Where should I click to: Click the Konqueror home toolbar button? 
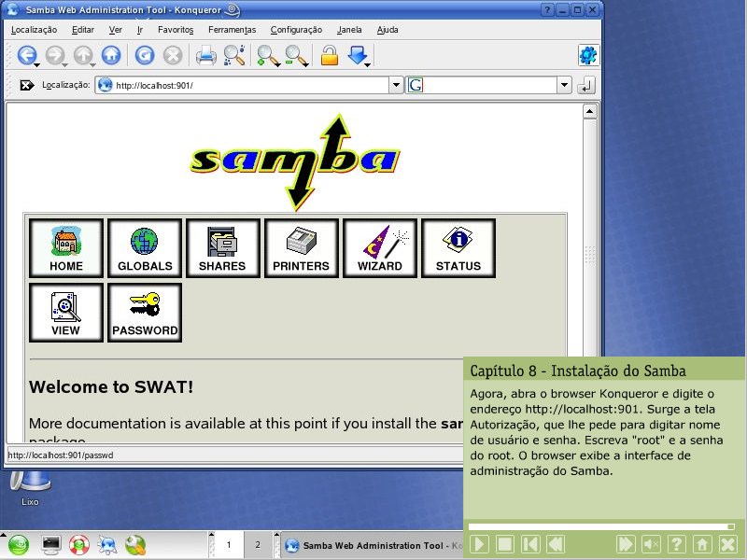point(111,56)
